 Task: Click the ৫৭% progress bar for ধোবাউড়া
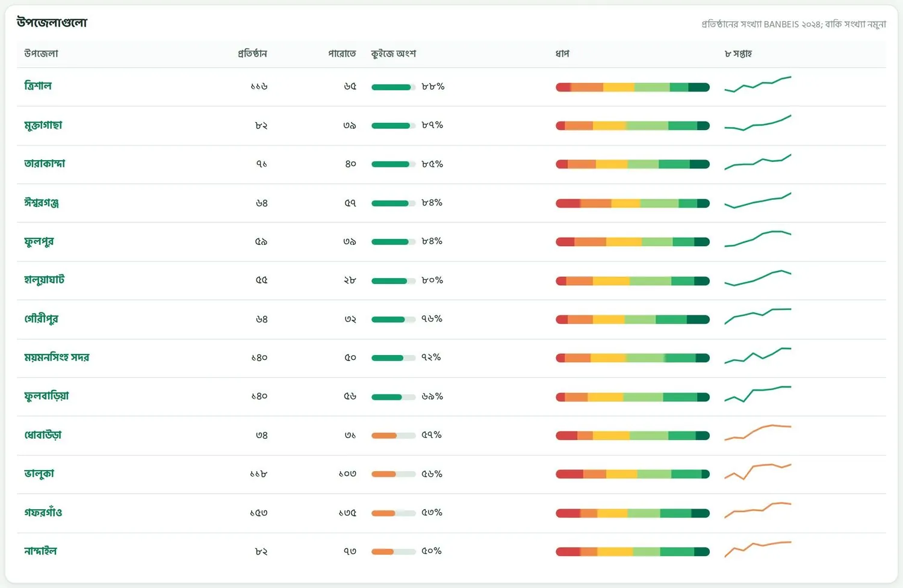[x=394, y=436]
